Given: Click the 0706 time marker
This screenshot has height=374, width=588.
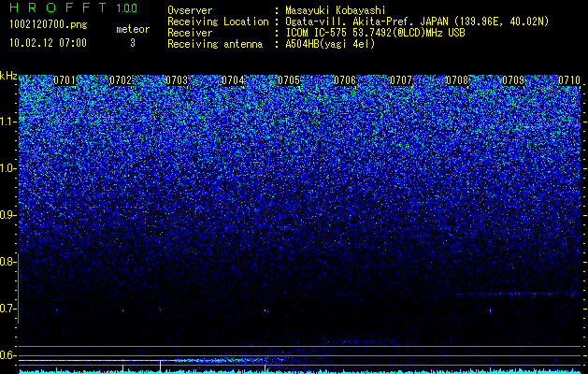Looking at the screenshot, I should click(345, 80).
